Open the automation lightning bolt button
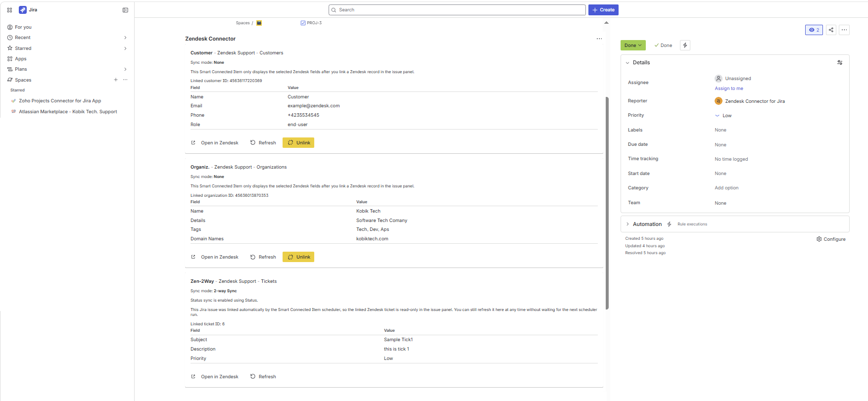The image size is (868, 401). [685, 45]
